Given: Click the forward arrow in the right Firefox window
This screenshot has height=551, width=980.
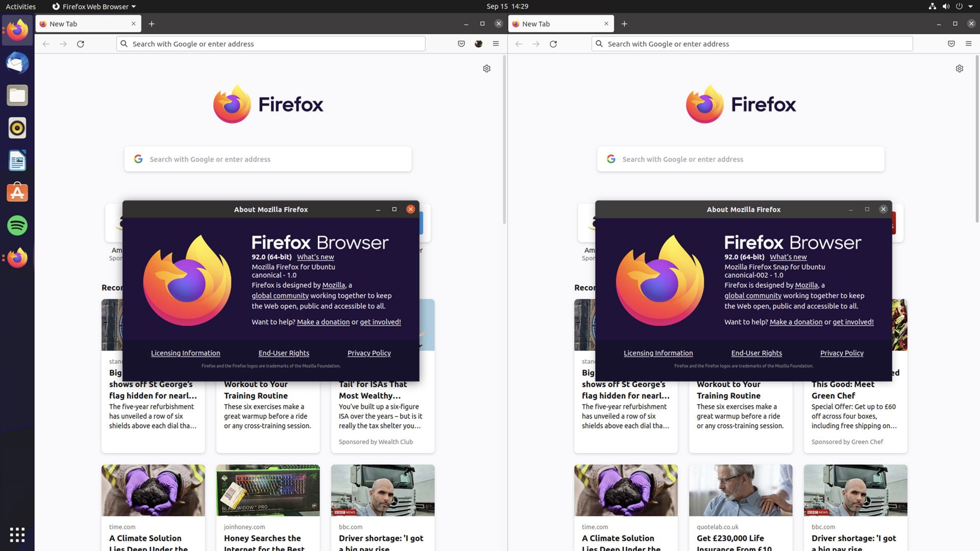Looking at the screenshot, I should coord(536,44).
